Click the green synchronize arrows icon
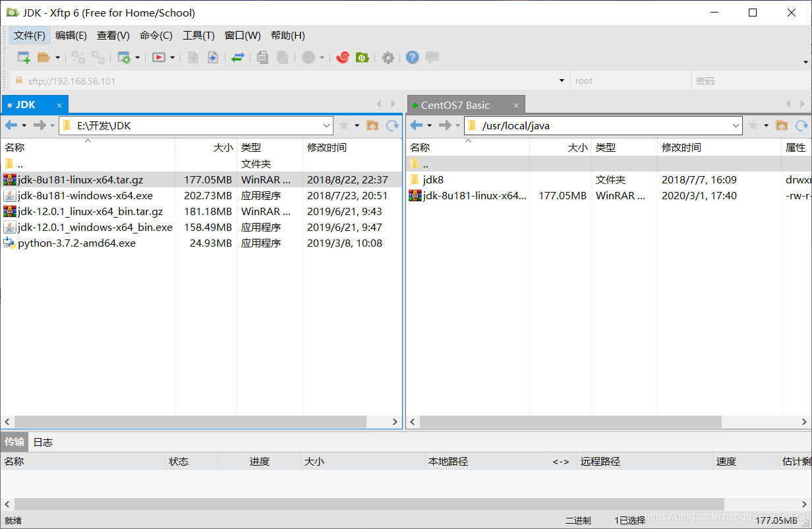 coord(237,57)
